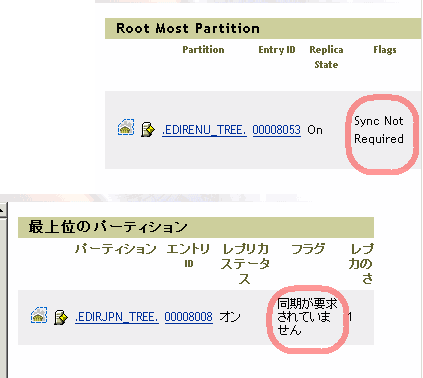Open entry ID 00008053 link

pos(276,130)
